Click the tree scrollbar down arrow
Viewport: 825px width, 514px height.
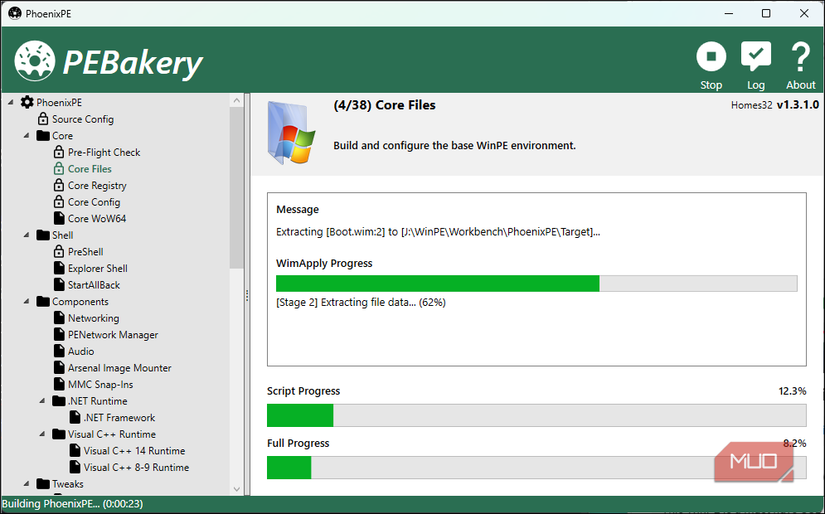(236, 489)
